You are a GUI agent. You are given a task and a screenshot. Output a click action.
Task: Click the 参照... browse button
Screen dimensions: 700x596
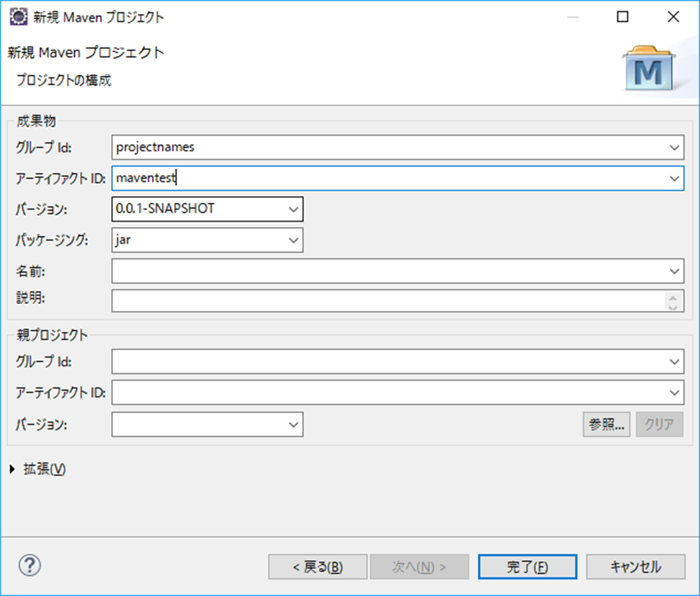(606, 424)
